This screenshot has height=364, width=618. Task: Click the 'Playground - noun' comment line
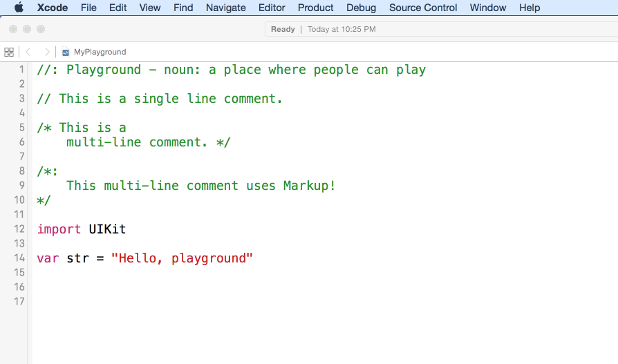tap(232, 70)
